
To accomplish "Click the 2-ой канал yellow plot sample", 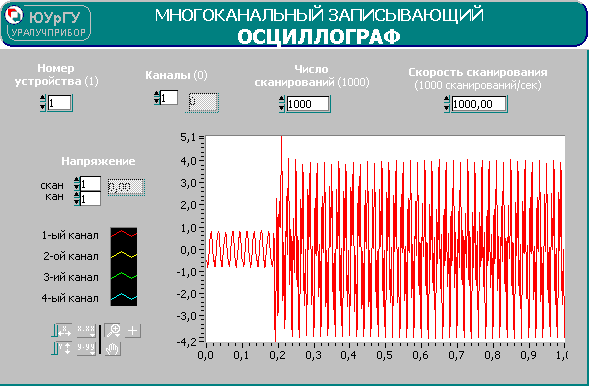I will pos(124,255).
